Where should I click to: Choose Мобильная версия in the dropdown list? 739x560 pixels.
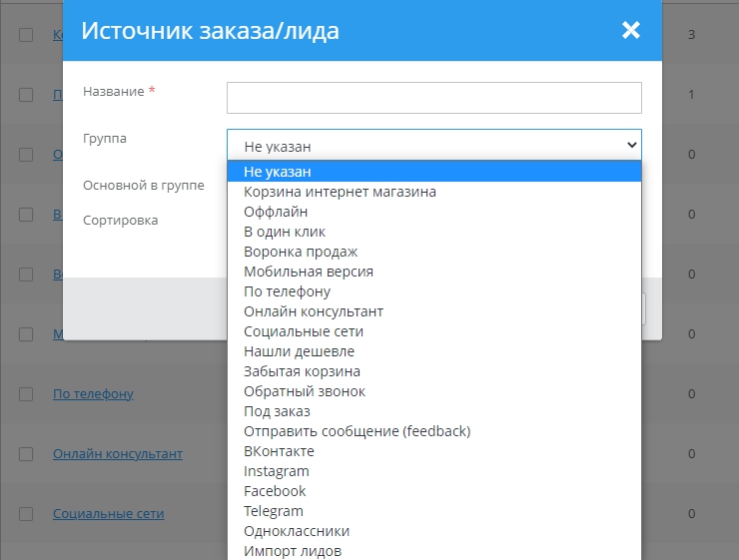309,272
